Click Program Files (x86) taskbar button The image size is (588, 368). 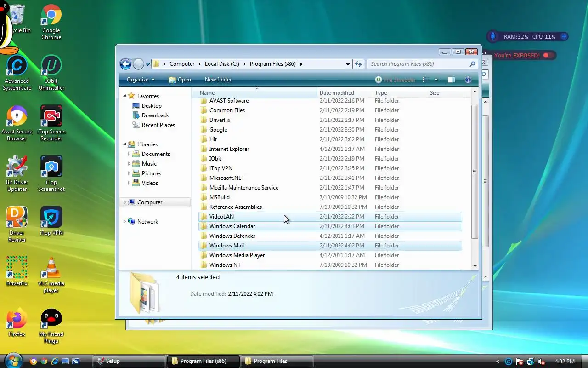203,361
